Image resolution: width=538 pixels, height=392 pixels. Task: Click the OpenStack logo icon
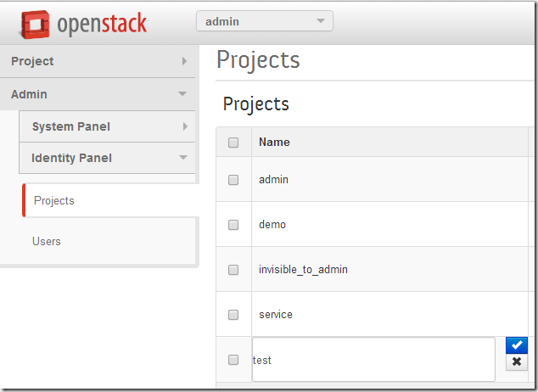[x=36, y=24]
